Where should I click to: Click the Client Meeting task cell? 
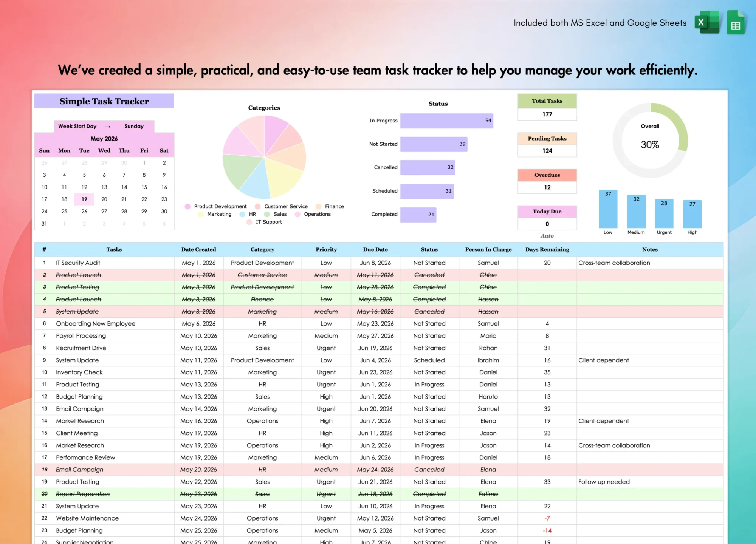tap(114, 433)
